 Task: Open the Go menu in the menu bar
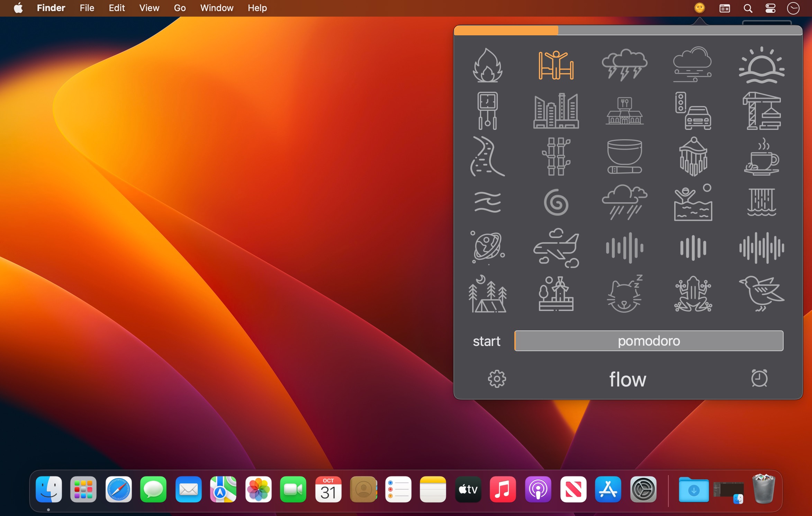(180, 8)
